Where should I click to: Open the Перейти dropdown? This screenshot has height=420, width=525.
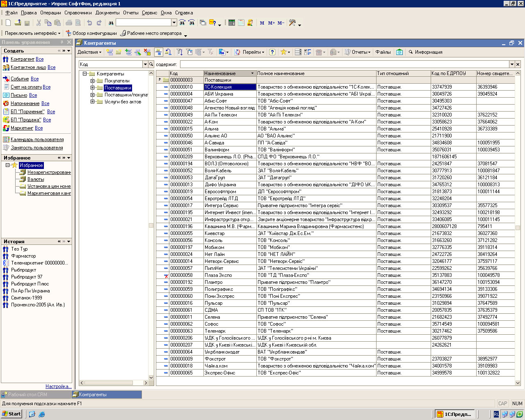253,52
